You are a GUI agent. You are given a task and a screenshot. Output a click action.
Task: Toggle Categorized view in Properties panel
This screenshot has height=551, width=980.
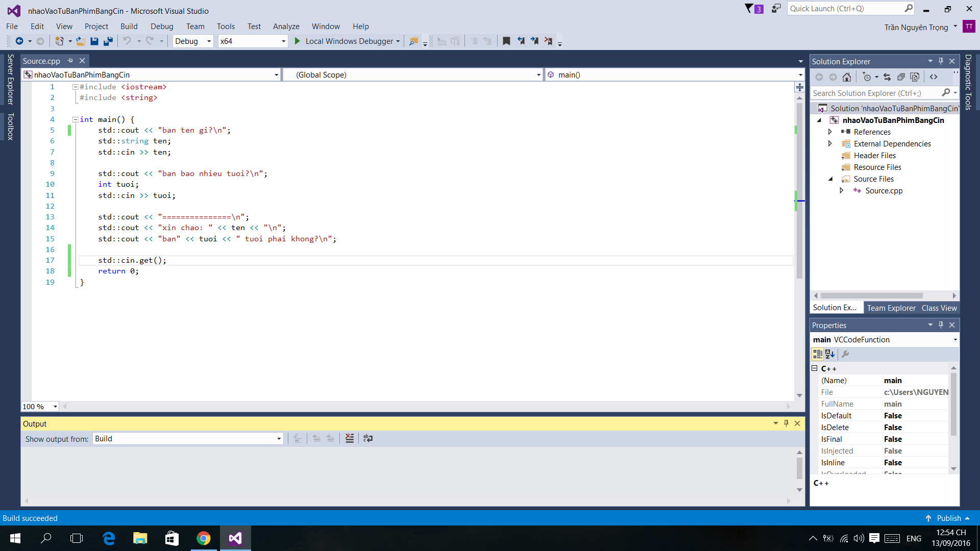pyautogui.click(x=817, y=354)
